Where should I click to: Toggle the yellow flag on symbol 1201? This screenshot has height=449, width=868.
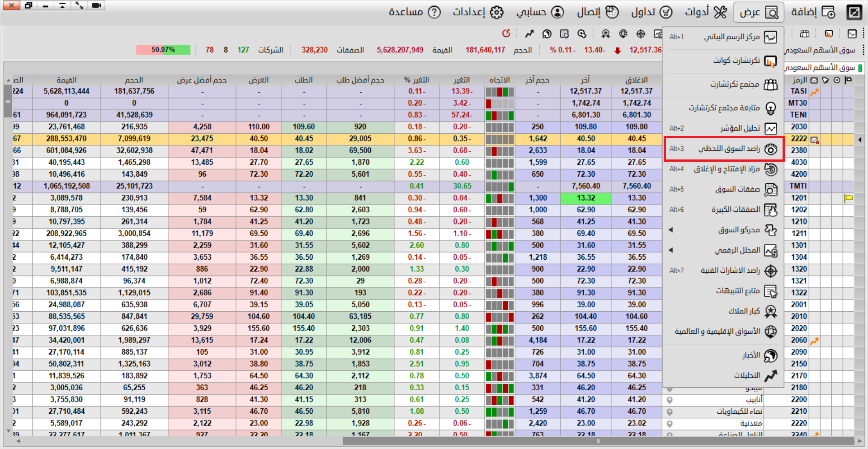pos(849,198)
